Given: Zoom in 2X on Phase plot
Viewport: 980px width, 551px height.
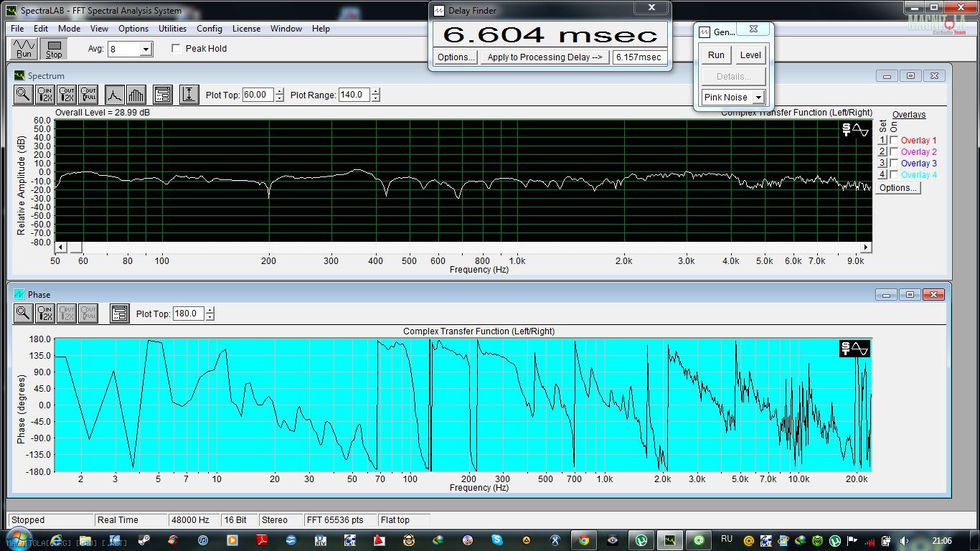Looking at the screenshot, I should tap(45, 313).
